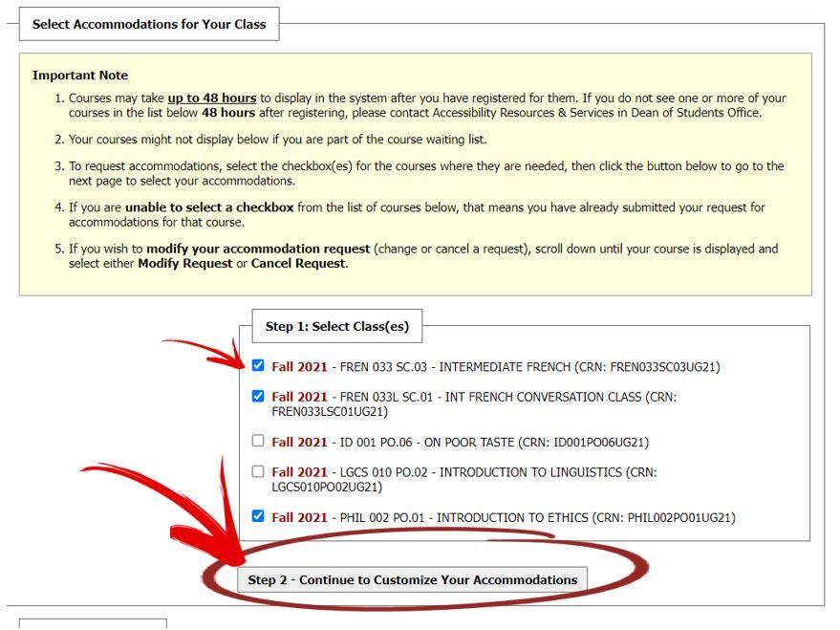Uncheck the FREN 033L SC.01 French Conversation checkbox
This screenshot has height=630, width=840.
point(258,396)
